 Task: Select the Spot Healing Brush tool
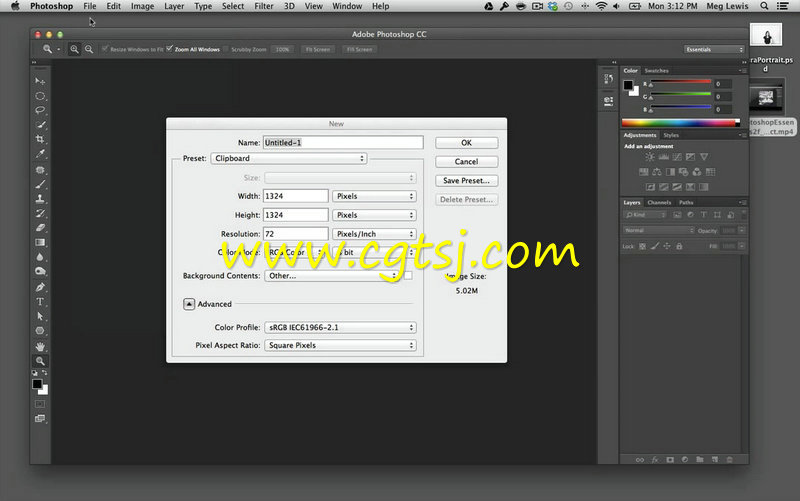click(x=40, y=170)
